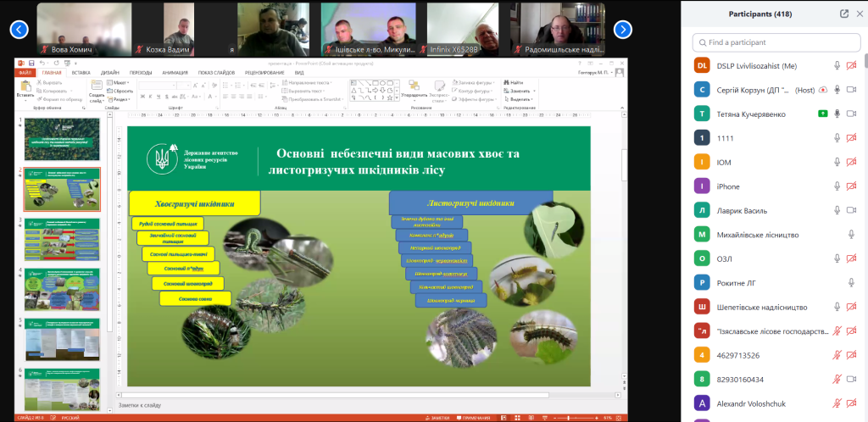Show next gallery videos with right arrow

pyautogui.click(x=623, y=30)
